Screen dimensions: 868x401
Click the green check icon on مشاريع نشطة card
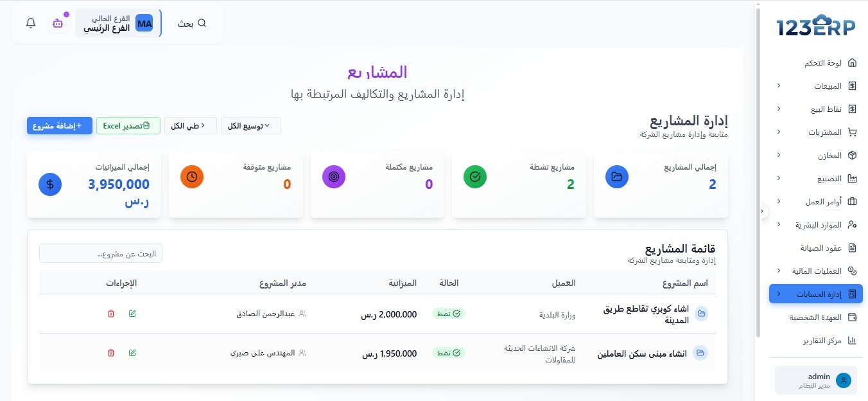475,175
